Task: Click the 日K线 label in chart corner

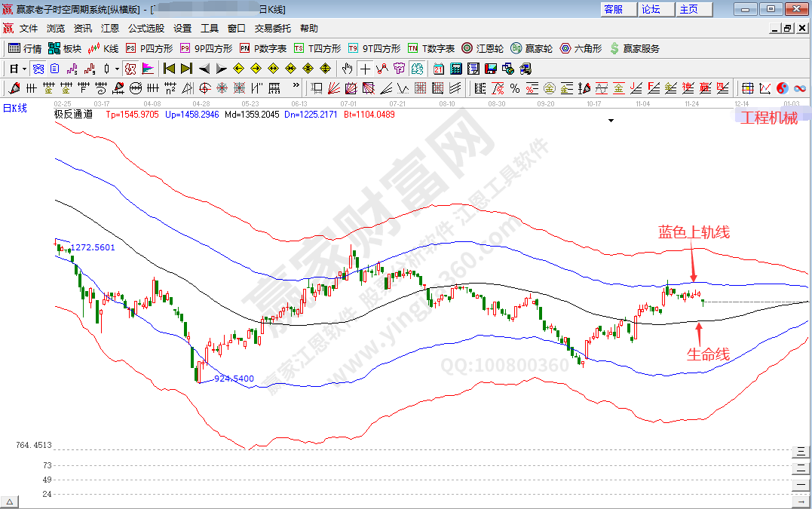Action: pyautogui.click(x=14, y=109)
